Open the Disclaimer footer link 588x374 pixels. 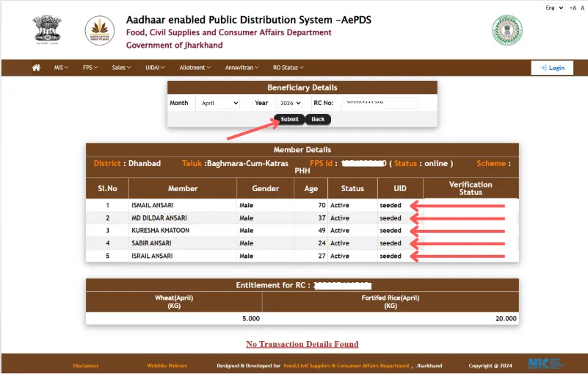pyautogui.click(x=86, y=365)
